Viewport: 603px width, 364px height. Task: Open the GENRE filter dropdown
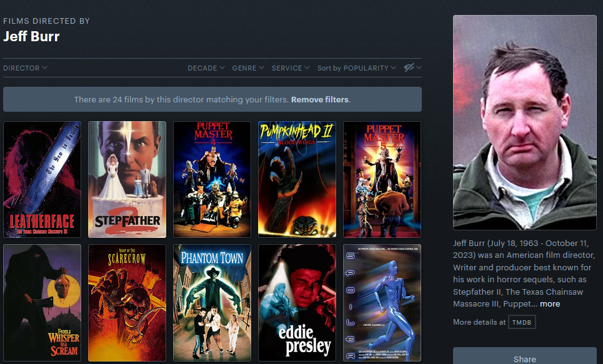pos(248,68)
